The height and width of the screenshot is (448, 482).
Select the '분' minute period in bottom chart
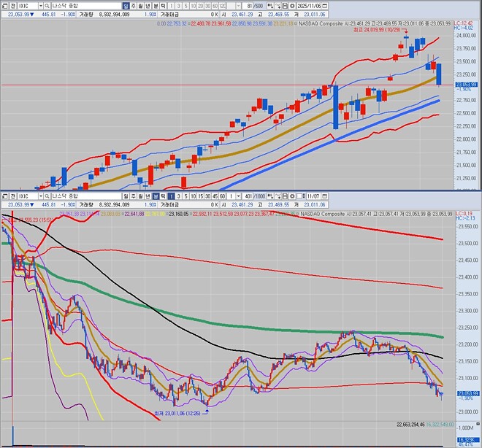pyautogui.click(x=156, y=196)
